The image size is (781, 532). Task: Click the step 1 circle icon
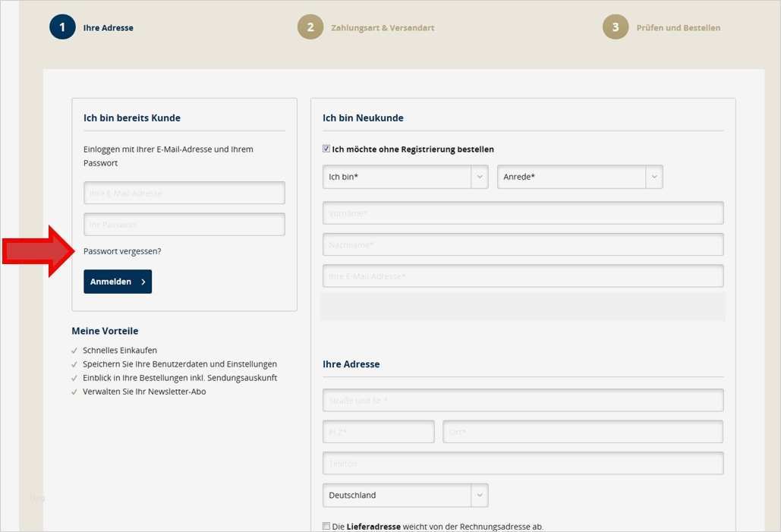(x=62, y=26)
